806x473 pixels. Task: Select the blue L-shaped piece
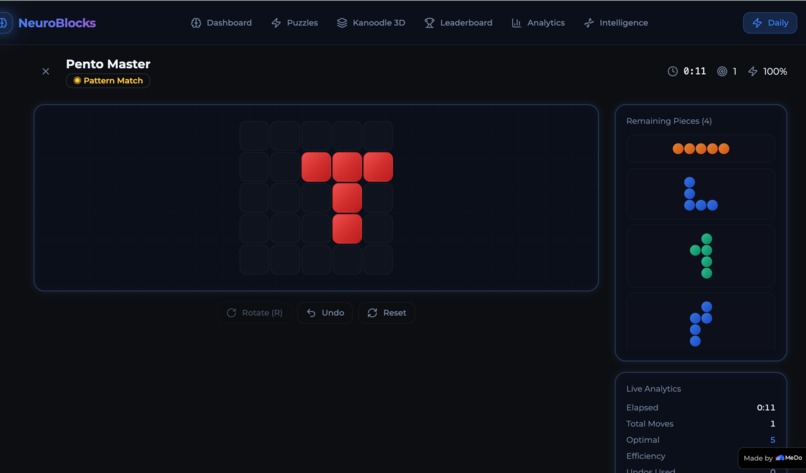701,194
